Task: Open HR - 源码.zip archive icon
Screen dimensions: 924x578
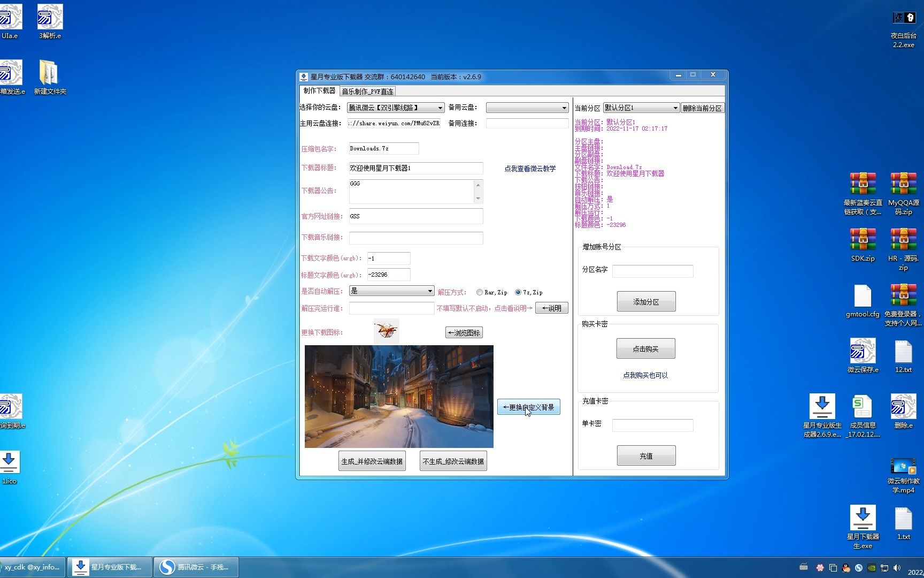Action: 903,249
